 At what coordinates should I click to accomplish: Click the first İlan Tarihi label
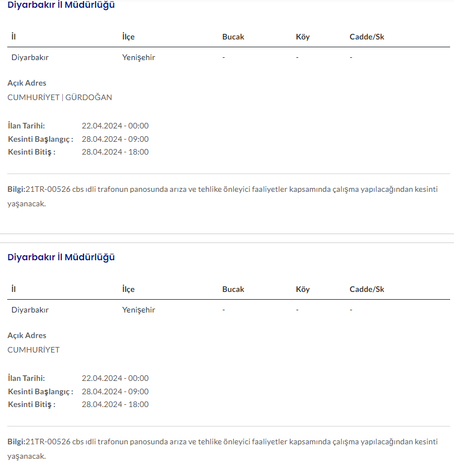coord(26,126)
